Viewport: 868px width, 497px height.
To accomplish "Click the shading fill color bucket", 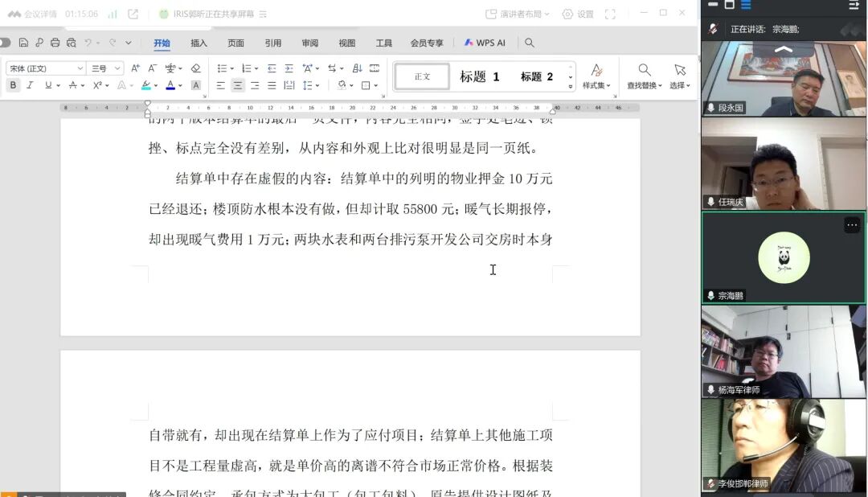I will pyautogui.click(x=342, y=85).
